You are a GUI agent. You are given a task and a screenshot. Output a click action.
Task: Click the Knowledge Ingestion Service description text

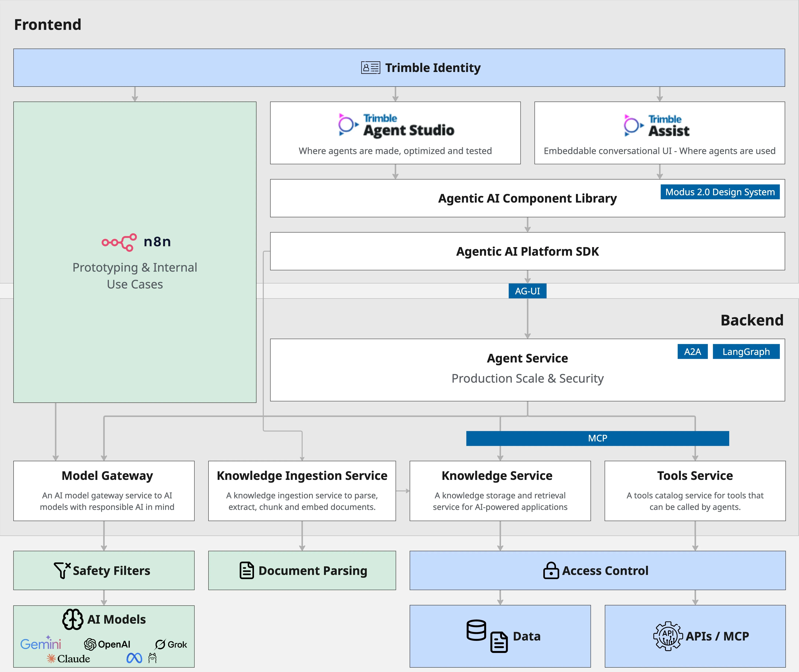pos(302,501)
